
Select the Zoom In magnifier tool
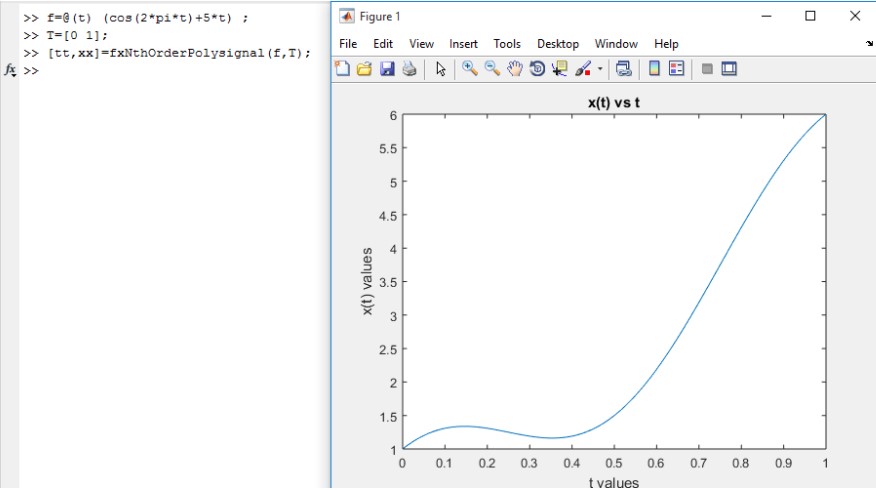coord(469,69)
